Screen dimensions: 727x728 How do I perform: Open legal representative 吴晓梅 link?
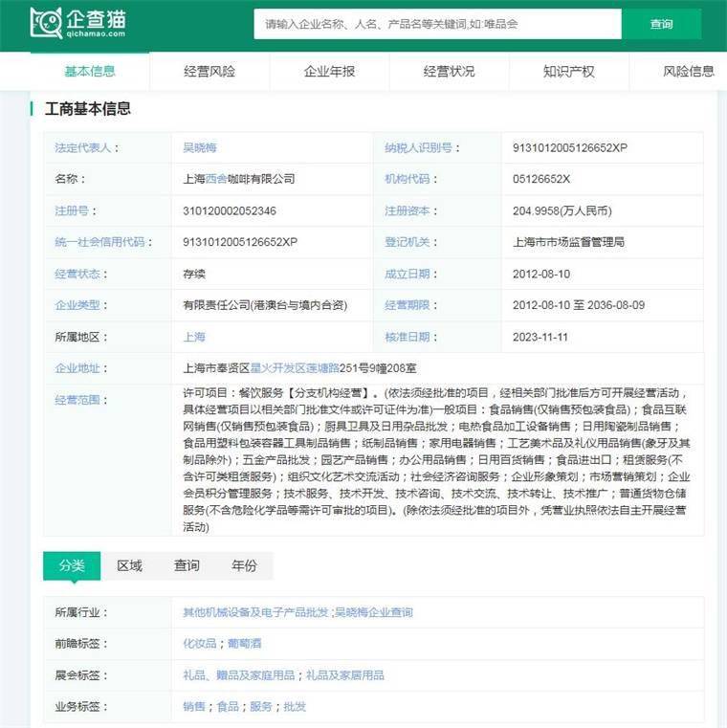click(x=200, y=147)
